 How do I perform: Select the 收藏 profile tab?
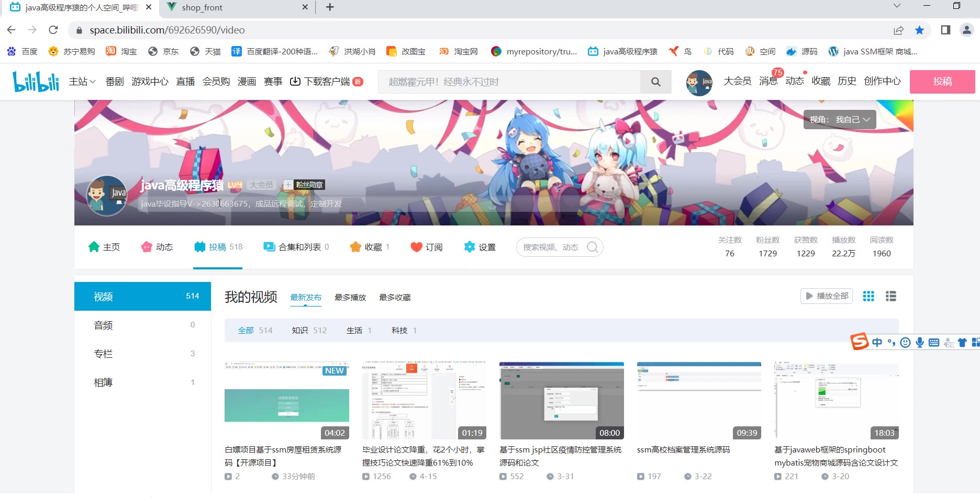pyautogui.click(x=370, y=247)
